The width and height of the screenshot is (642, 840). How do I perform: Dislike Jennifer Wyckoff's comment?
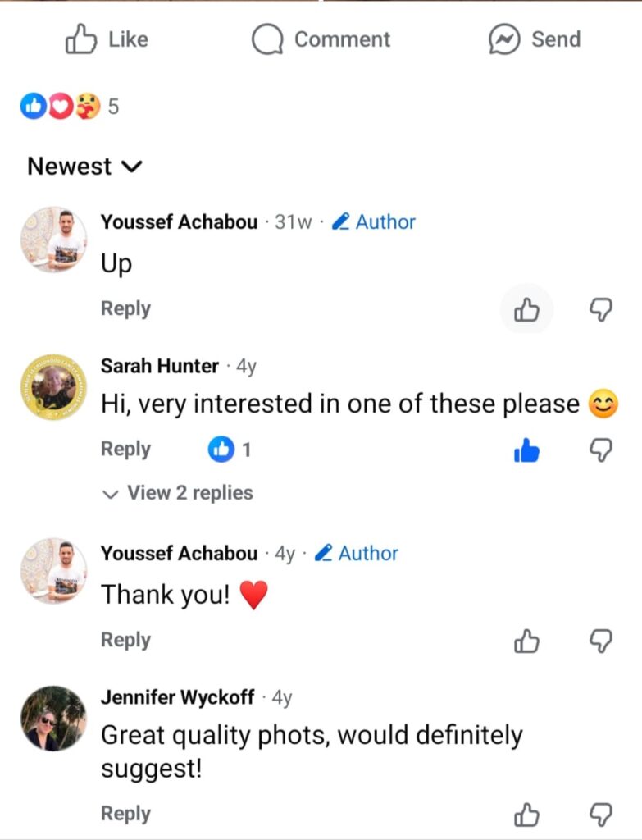click(602, 815)
